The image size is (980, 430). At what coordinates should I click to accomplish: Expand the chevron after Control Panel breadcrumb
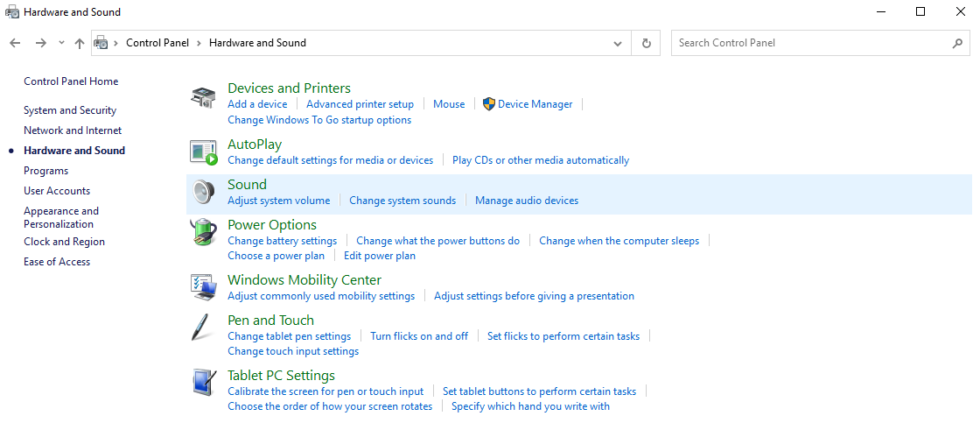[199, 43]
